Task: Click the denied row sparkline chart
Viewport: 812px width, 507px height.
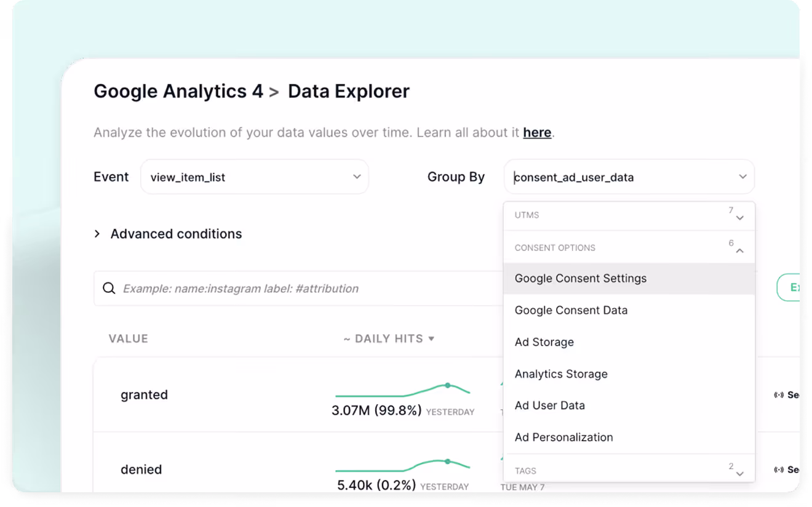Action: tap(403, 465)
